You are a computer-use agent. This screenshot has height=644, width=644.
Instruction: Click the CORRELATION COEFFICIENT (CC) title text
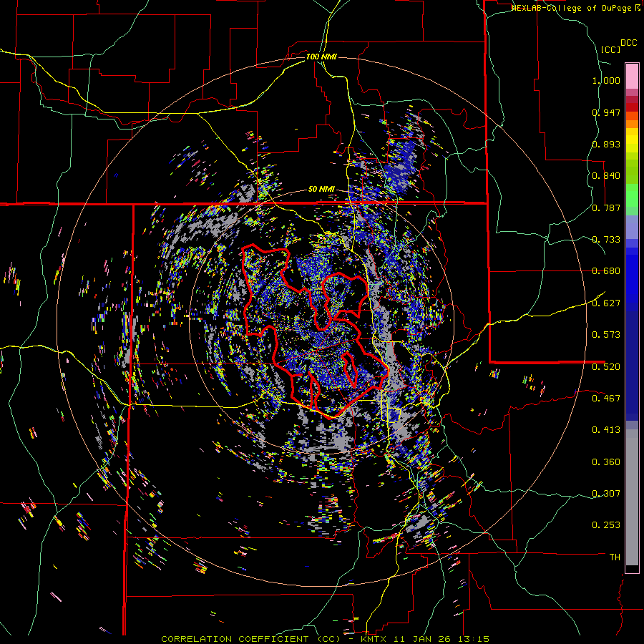[250, 639]
